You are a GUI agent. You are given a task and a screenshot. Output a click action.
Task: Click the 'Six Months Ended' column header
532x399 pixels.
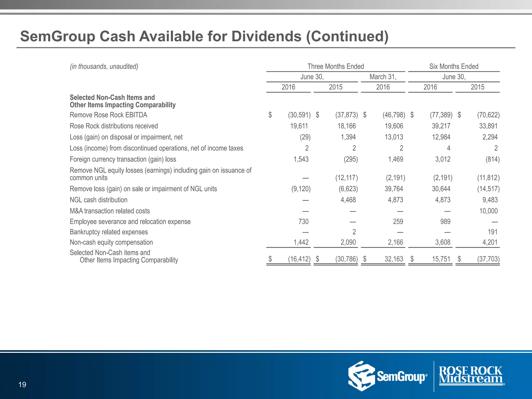[x=454, y=66]
